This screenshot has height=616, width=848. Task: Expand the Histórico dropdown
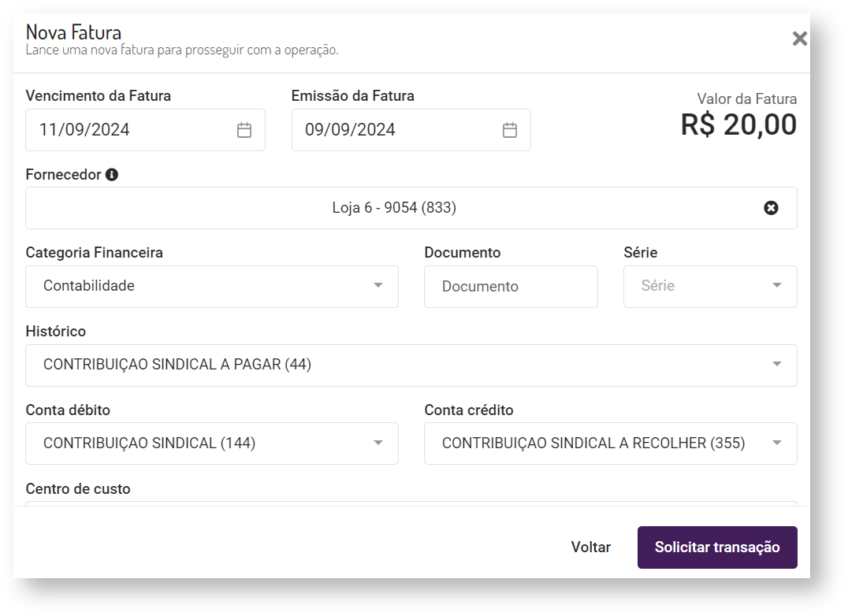pos(777,365)
